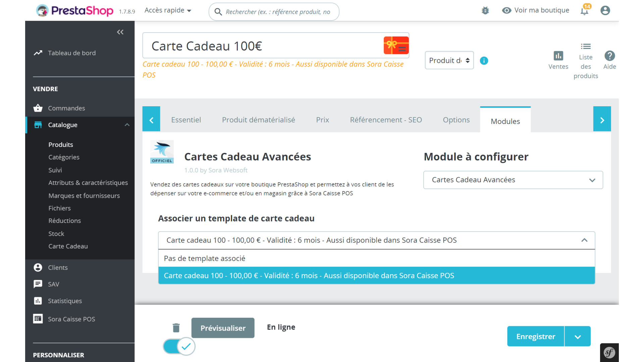644x362 pixels.
Task: Collapse the Catalogue menu section
Action: coord(127,125)
